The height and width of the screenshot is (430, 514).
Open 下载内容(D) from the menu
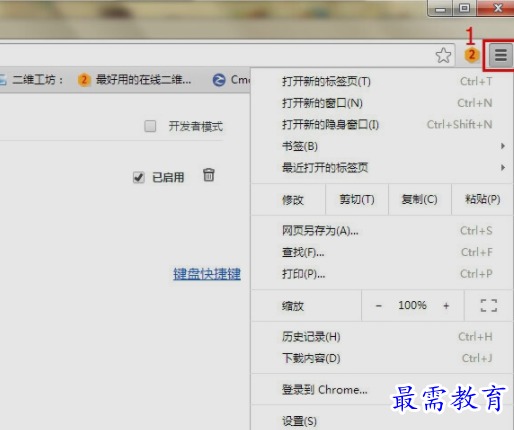coord(382,358)
